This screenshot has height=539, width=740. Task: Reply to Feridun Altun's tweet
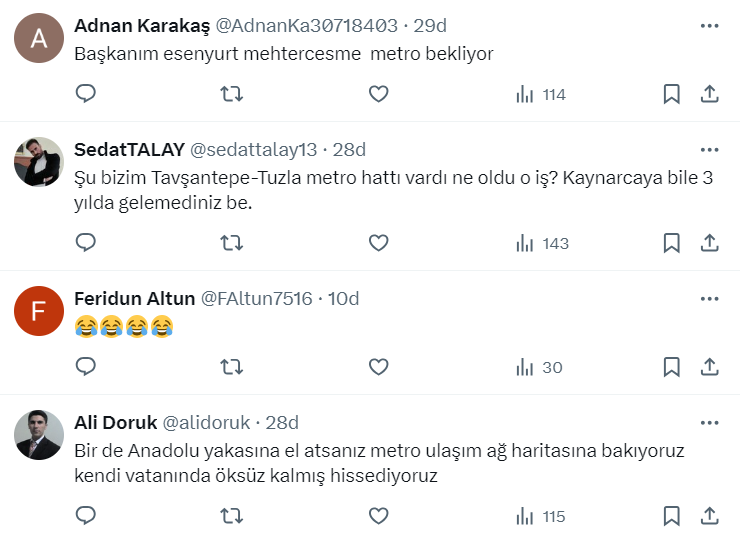click(86, 367)
